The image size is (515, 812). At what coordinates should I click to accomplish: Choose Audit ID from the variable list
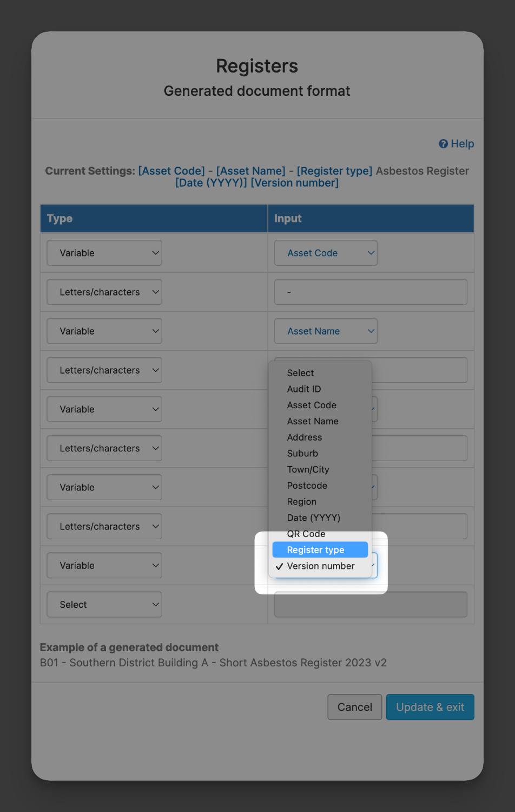coord(320,389)
